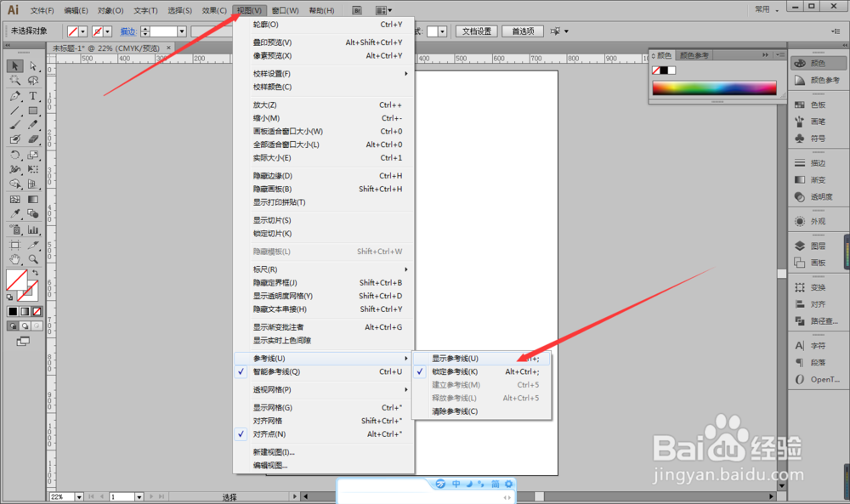Set paint mode to Color (black square)
Screen dimensions: 850x504
pos(13,312)
